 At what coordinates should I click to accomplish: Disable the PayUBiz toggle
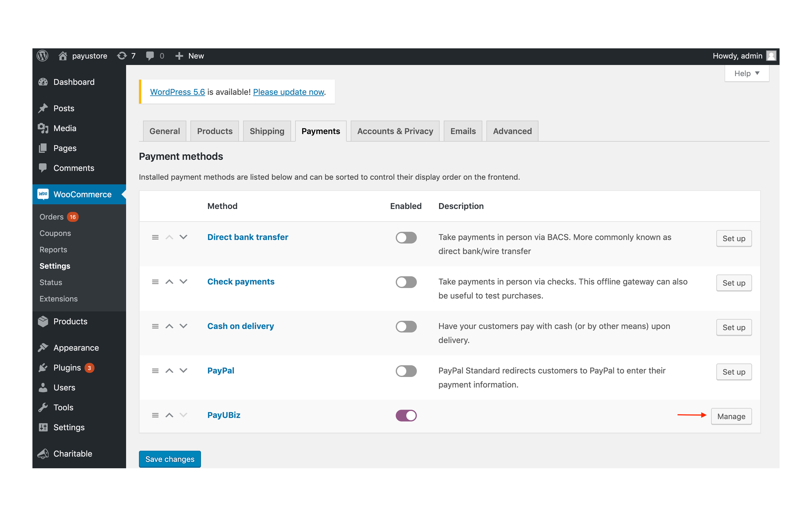pyautogui.click(x=406, y=415)
